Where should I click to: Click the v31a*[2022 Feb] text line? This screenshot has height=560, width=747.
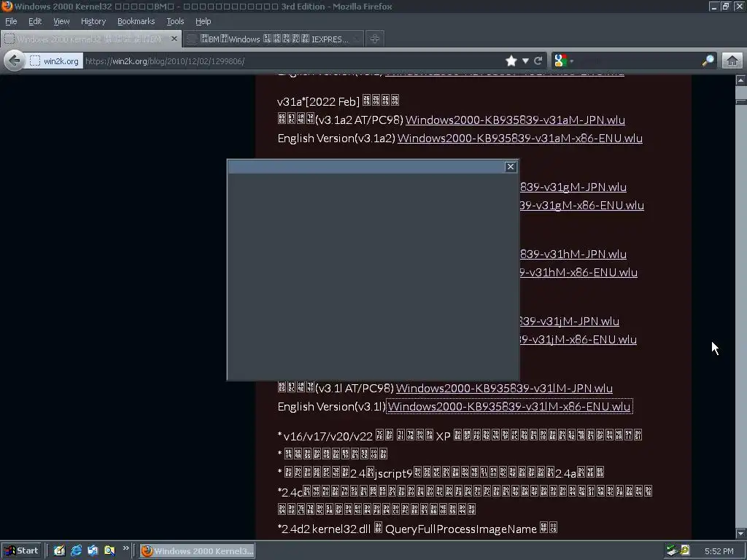tap(338, 101)
